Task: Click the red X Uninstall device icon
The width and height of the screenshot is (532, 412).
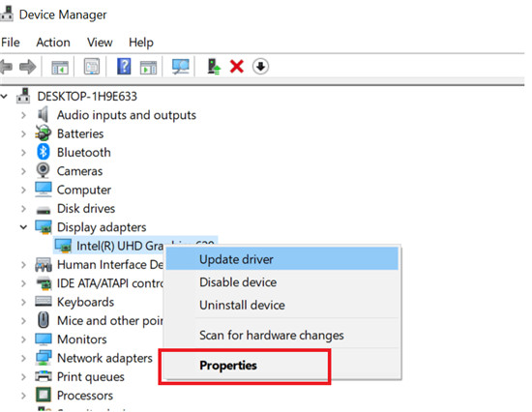Action: point(236,67)
